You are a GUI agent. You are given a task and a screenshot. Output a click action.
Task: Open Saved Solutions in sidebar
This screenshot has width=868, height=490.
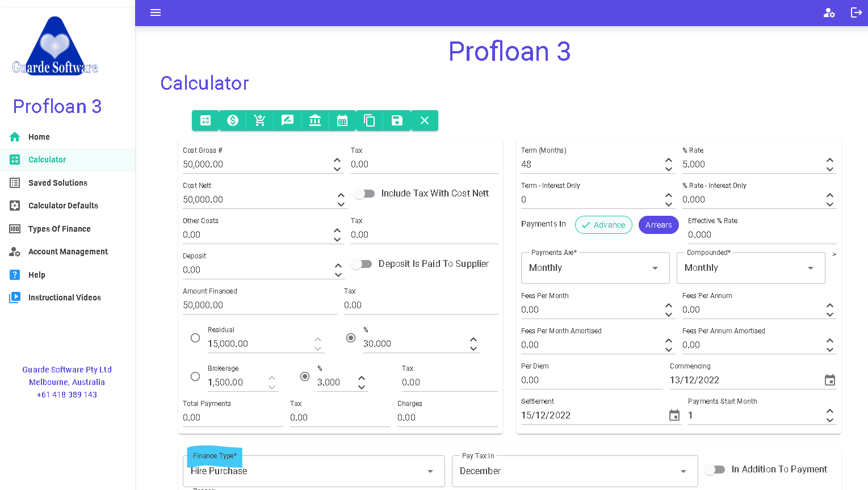pos(68,183)
